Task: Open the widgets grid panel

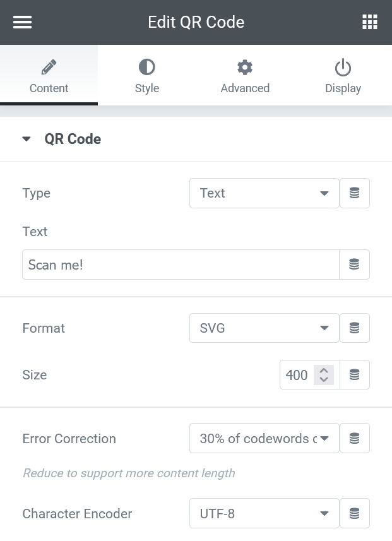Action: (369, 22)
